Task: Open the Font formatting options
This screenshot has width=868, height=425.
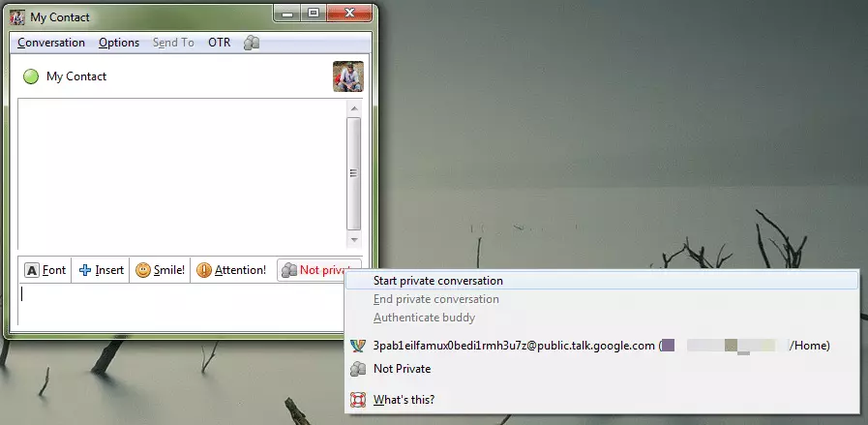Action: pos(45,270)
